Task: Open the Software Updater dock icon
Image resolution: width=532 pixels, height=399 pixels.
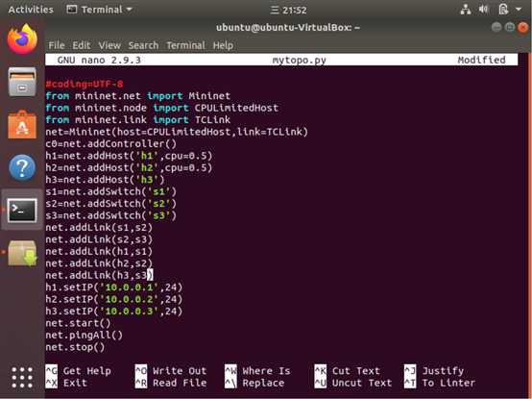Action: (x=22, y=253)
